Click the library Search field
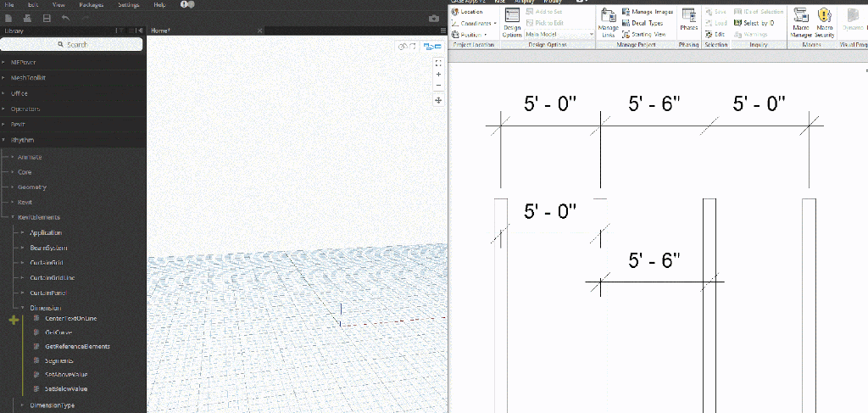Image resolution: width=868 pixels, height=413 pixels. pos(73,44)
